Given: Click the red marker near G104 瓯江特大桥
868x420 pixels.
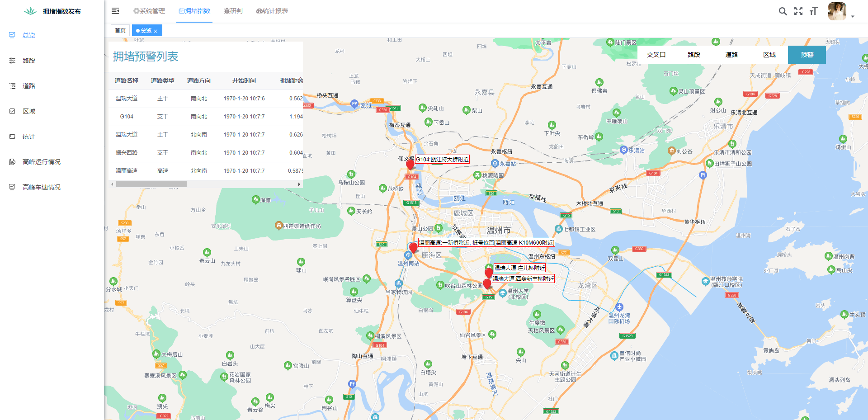Looking at the screenshot, I should coord(410,165).
